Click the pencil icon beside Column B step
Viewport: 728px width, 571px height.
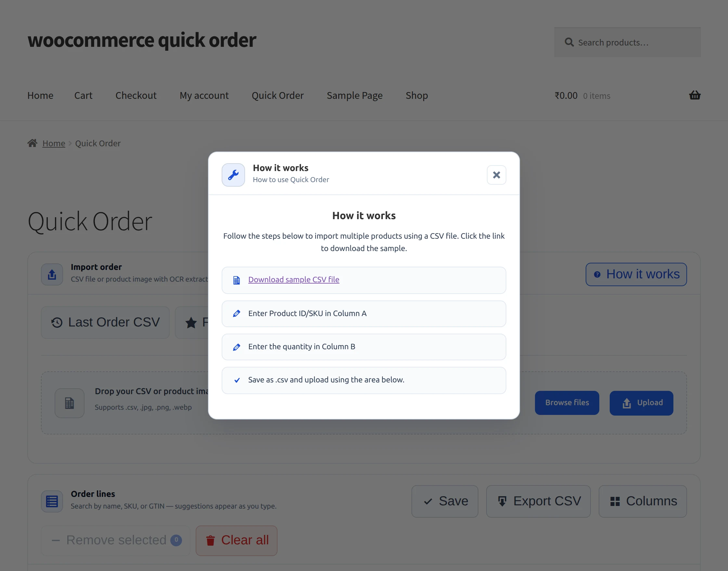coord(237,347)
